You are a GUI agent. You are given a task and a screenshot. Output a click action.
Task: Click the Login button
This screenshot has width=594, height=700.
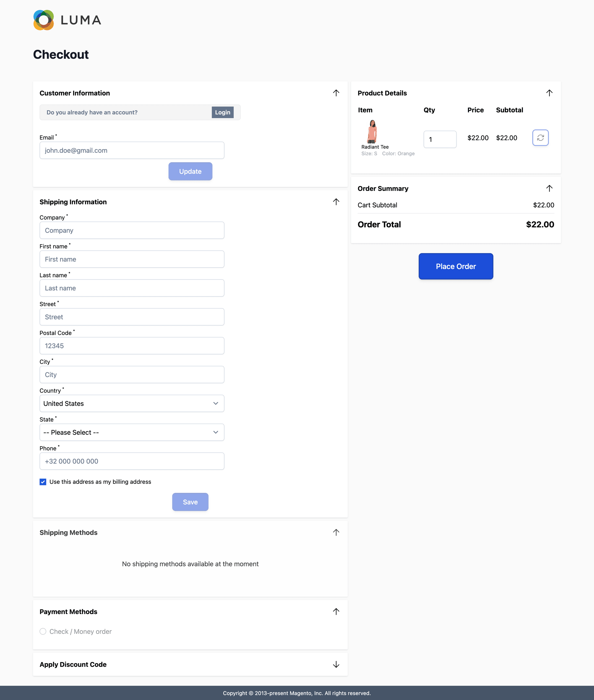pyautogui.click(x=222, y=112)
